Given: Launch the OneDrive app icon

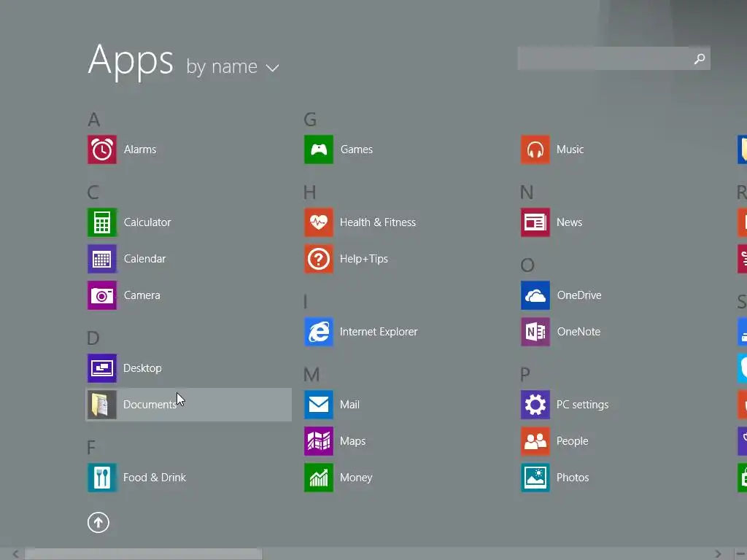Looking at the screenshot, I should pos(535,295).
